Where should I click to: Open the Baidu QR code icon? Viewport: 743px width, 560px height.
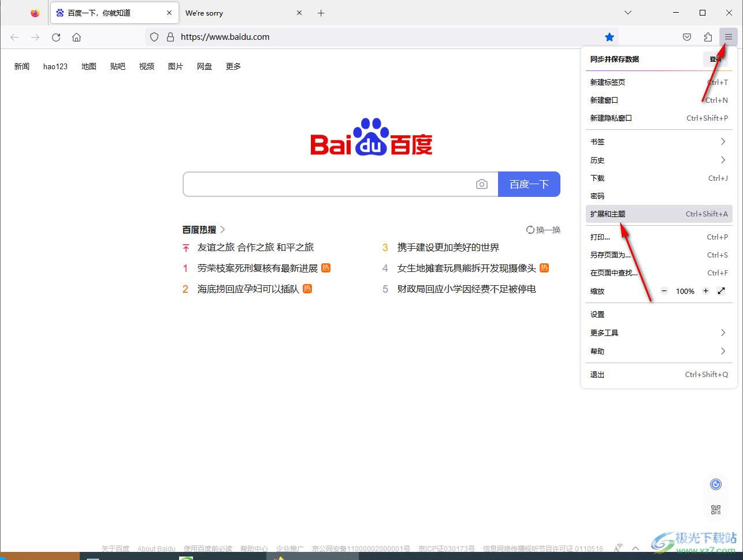[x=716, y=509]
